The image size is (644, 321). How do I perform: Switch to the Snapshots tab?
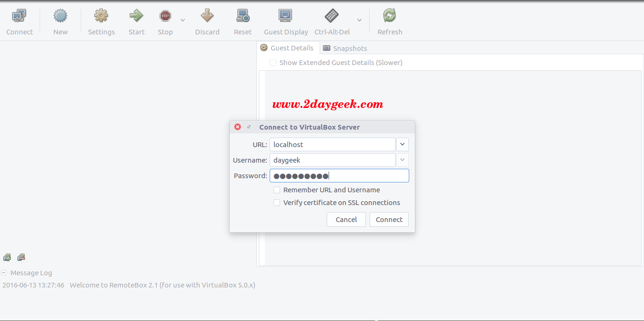click(345, 48)
